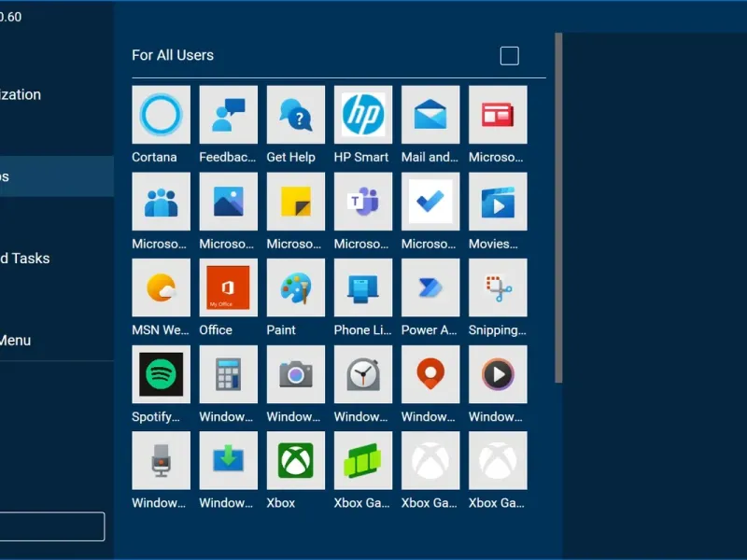747x560 pixels.
Task: Select the Snipping Tool scissors icon
Action: tap(498, 287)
